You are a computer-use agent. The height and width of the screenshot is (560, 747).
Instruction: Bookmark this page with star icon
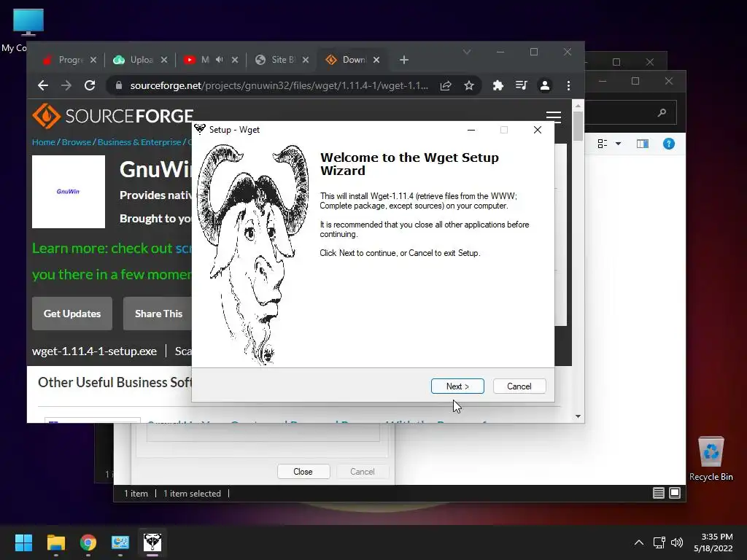click(469, 85)
